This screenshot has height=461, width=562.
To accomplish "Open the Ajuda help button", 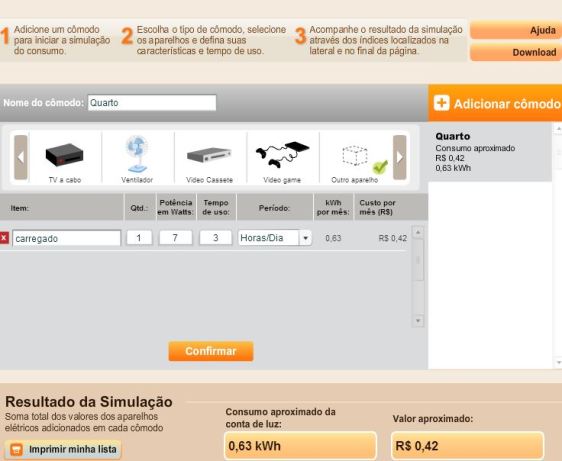I will click(x=516, y=30).
